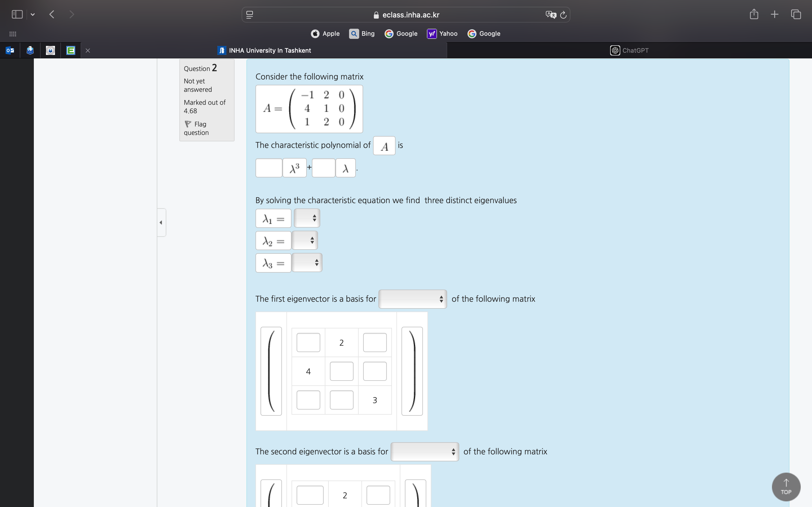The image size is (812, 507).
Task: Click the share/upload icon in toolbar
Action: [x=754, y=14]
